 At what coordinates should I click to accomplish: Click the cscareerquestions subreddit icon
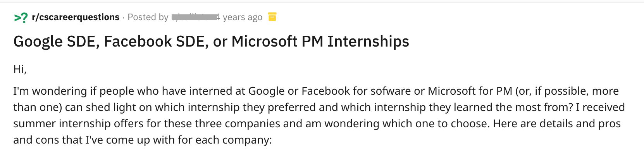point(21,17)
